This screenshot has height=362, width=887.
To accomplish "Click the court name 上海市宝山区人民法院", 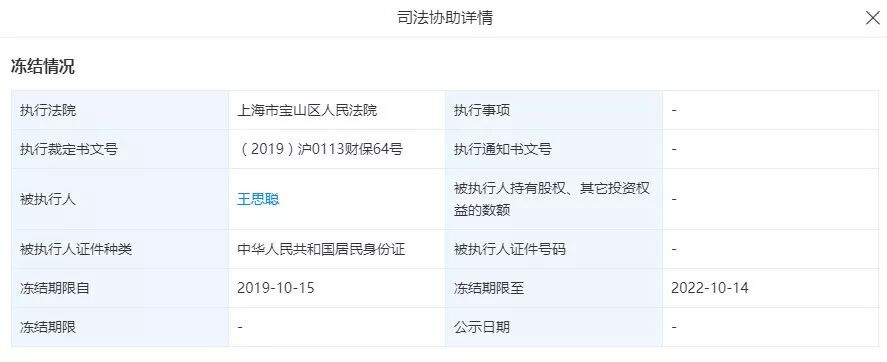I will point(307,110).
